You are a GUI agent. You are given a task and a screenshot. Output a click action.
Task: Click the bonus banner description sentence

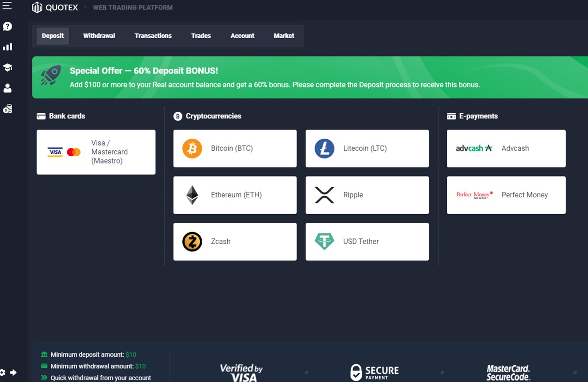point(275,85)
